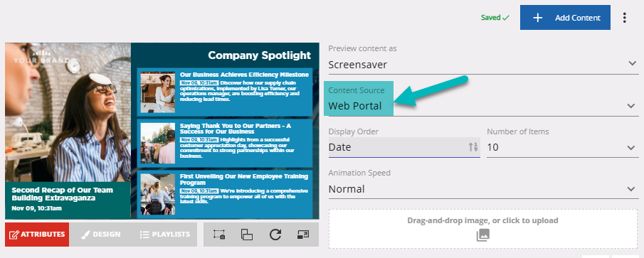Screen dimensions: 644x258
Task: Expand the Preview content as dropdown
Action: click(483, 65)
